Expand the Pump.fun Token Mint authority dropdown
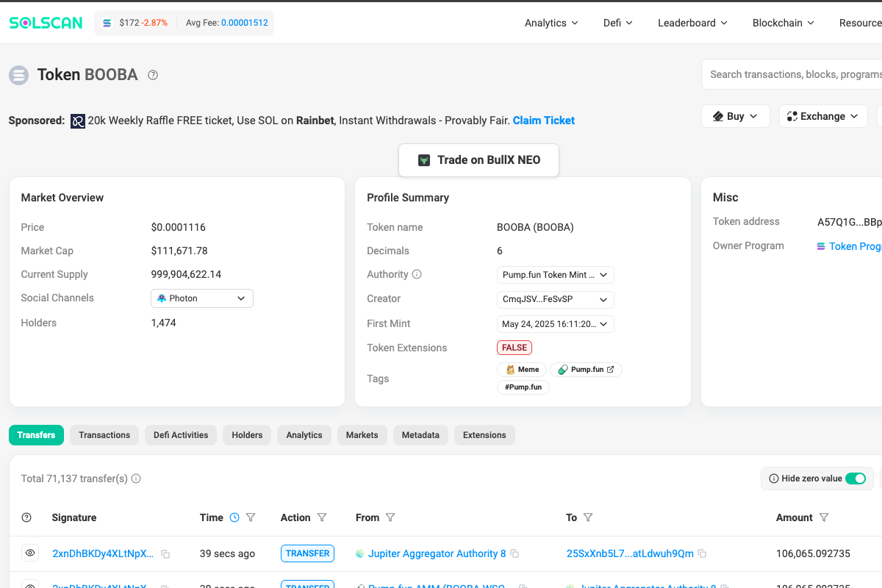 (x=556, y=275)
